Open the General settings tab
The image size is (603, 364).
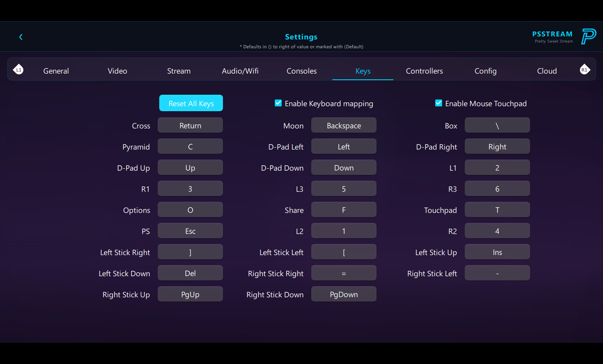[56, 71]
